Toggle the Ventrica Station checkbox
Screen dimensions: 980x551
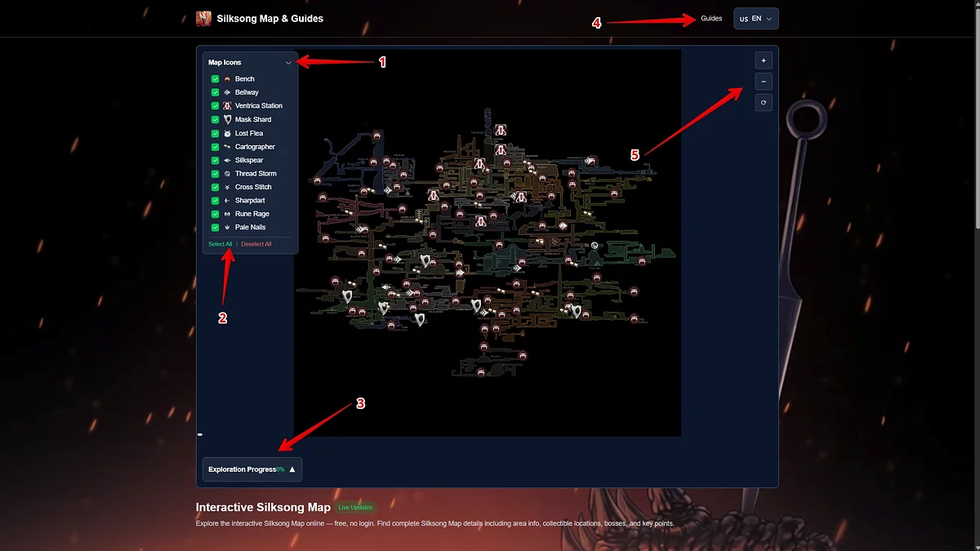pyautogui.click(x=216, y=106)
